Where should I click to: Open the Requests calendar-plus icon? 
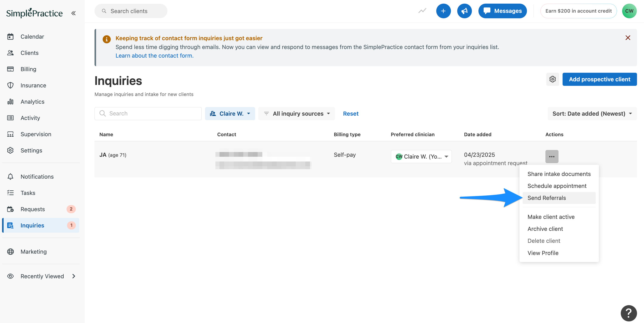tap(10, 209)
